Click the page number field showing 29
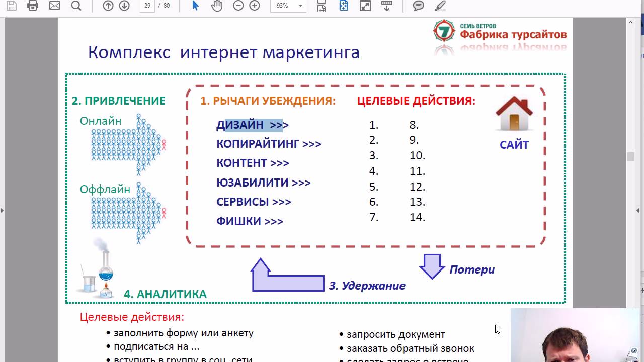This screenshot has width=644, height=362. coord(147,6)
